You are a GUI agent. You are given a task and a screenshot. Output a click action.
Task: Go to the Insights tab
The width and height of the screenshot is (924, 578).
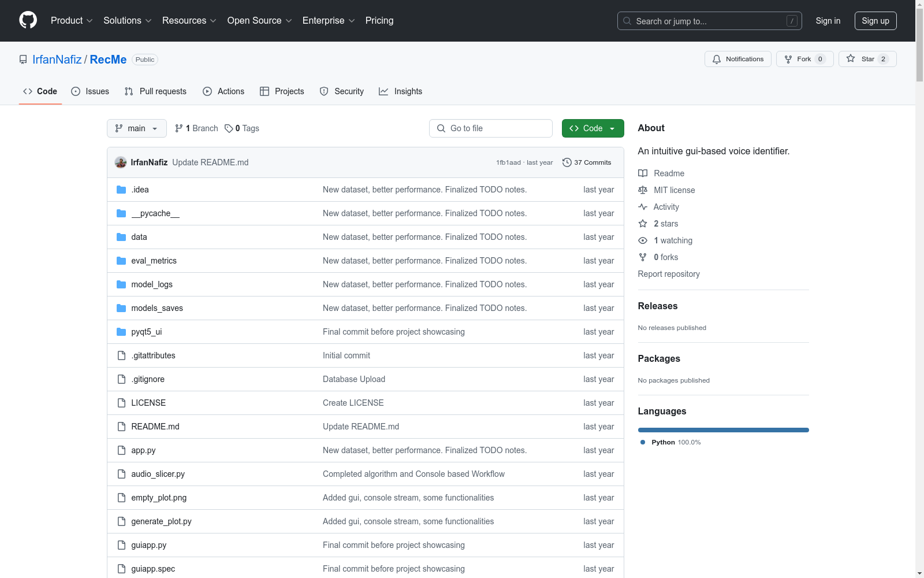[400, 91]
